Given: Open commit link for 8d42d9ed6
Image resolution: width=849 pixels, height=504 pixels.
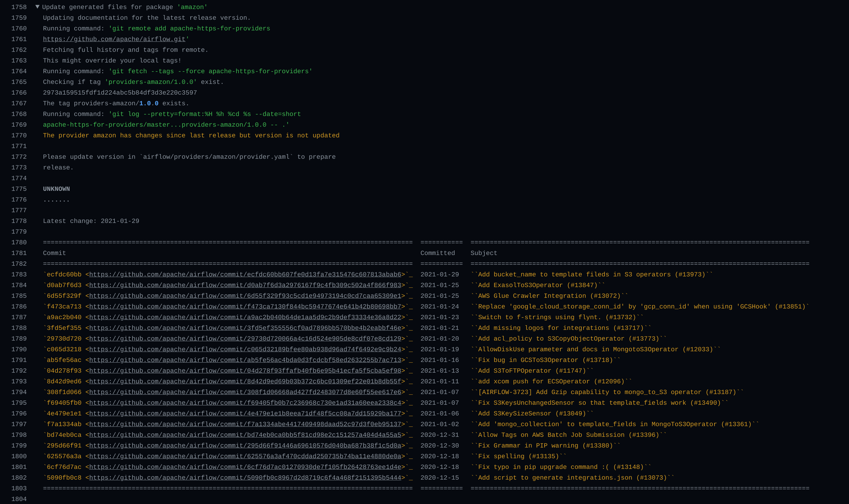Looking at the screenshot, I should click(x=245, y=381).
